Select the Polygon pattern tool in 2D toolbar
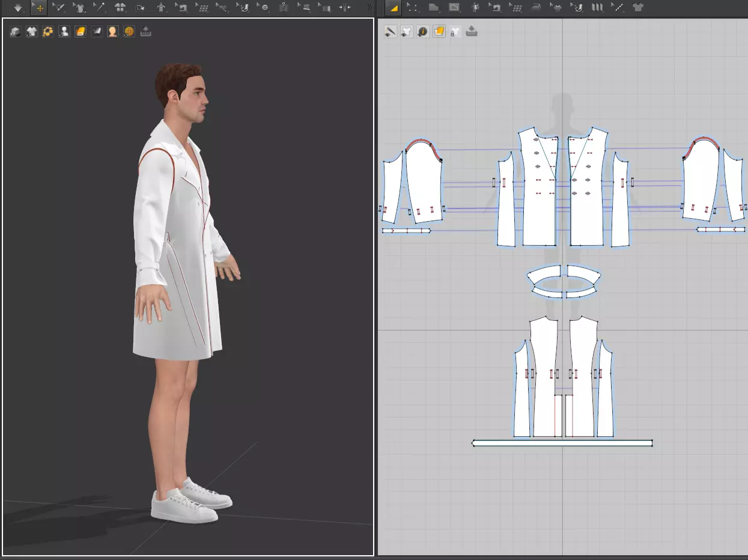Viewport: 748px width, 560px height. (x=433, y=8)
